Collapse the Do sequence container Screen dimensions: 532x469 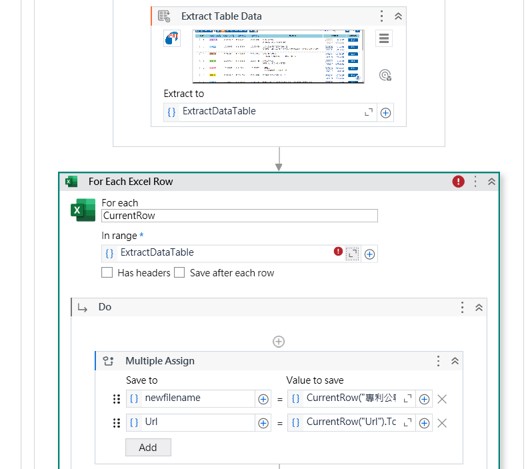(479, 307)
